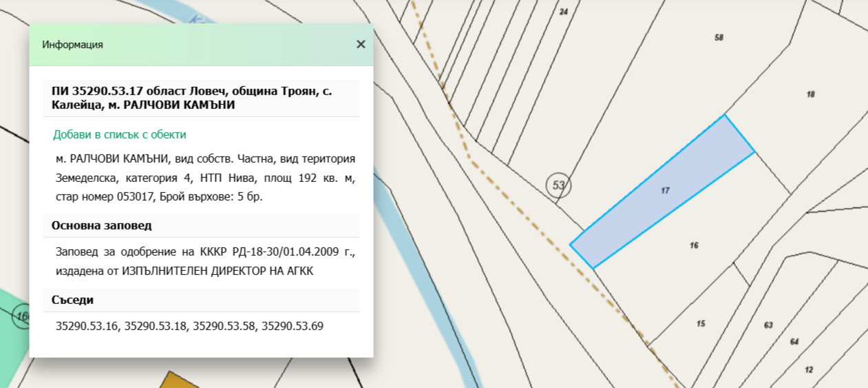The image size is (868, 388).
Task: Click the circled 160 marker at left edge
Action: 22,316
